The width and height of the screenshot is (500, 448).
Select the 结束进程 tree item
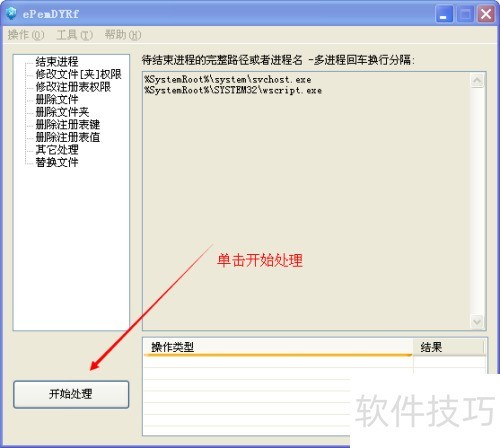[x=57, y=61]
